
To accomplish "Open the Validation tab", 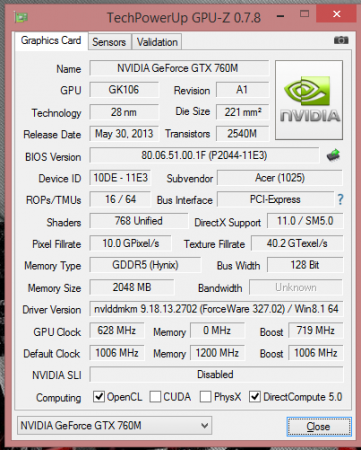I will [157, 42].
